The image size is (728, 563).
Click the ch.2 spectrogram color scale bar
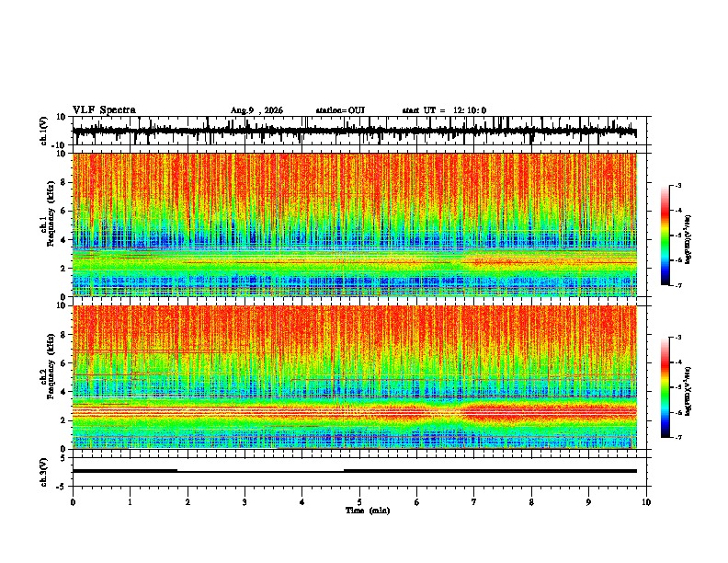pyautogui.click(x=665, y=387)
